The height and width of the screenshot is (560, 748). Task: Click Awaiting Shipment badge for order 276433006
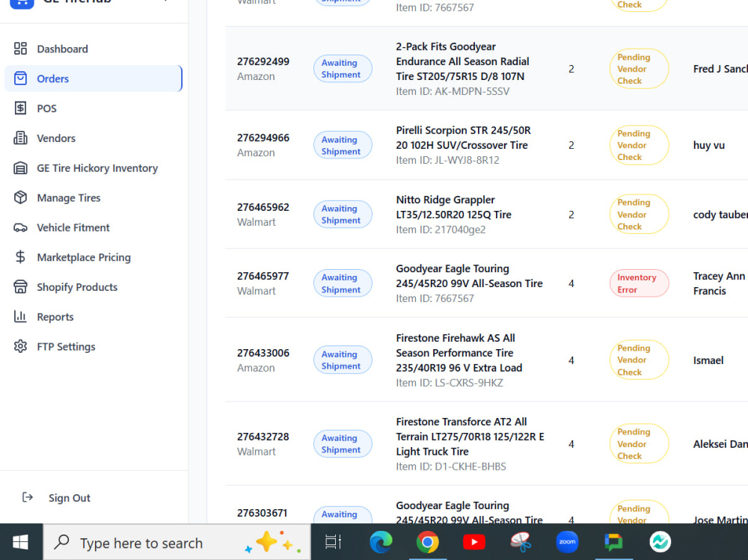[343, 360]
